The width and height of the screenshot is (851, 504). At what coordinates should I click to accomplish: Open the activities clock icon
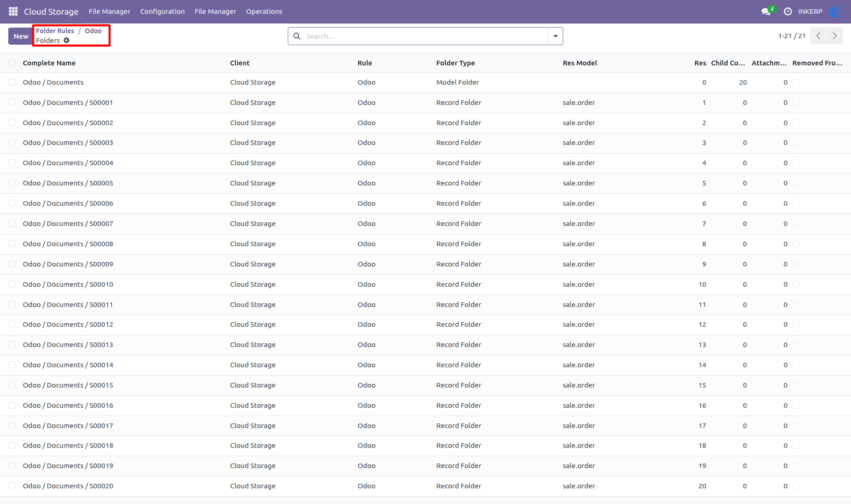788,11
